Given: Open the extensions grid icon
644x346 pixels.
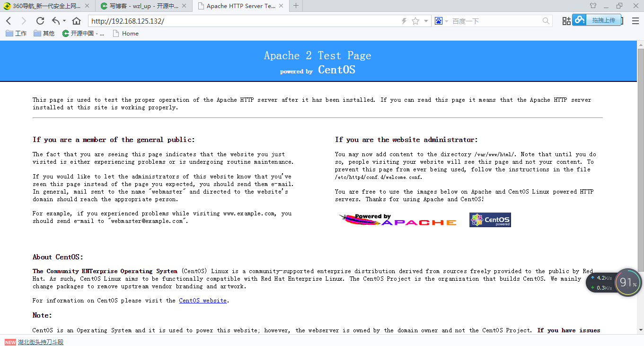Looking at the screenshot, I should click(x=566, y=20).
